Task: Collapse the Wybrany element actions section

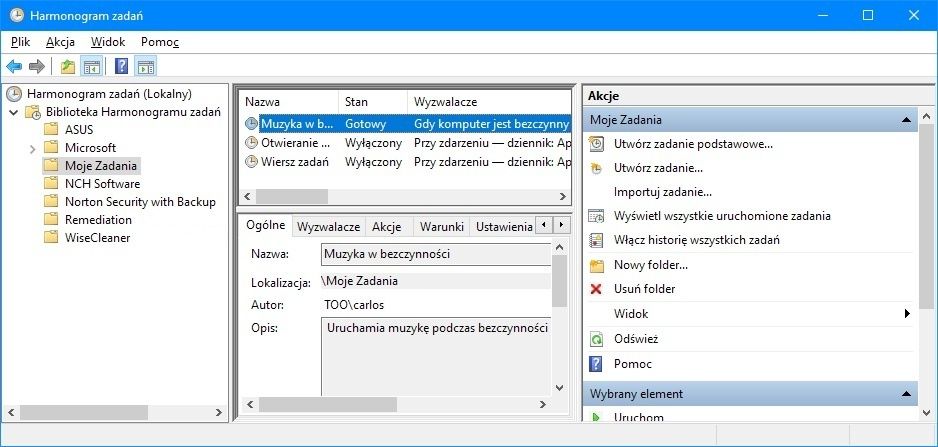Action: point(907,394)
